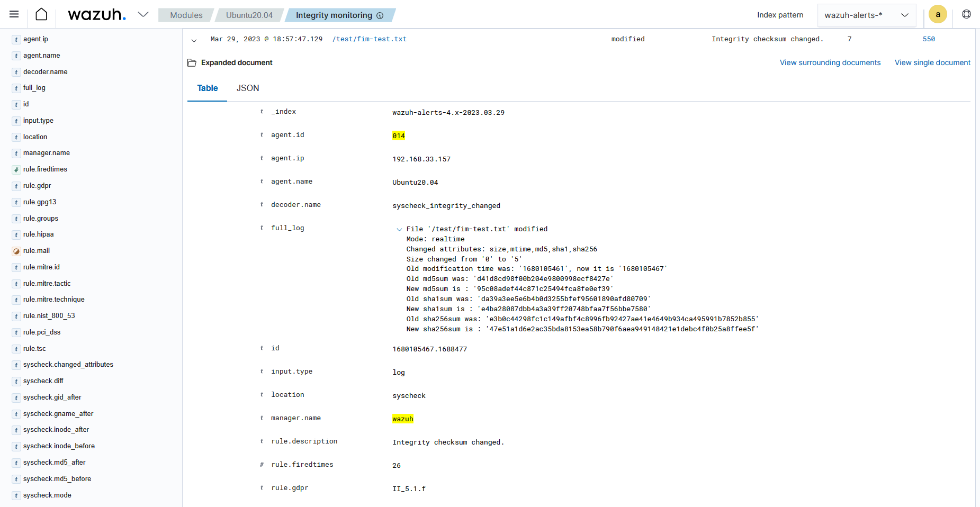
Task: Click the agent.ip value 192.168.33.157
Action: [x=421, y=159]
